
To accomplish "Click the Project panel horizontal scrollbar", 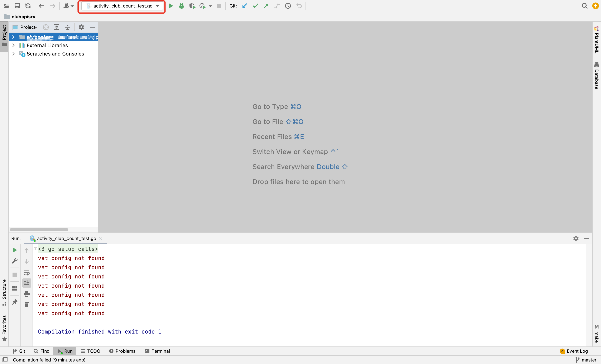I will (39, 230).
